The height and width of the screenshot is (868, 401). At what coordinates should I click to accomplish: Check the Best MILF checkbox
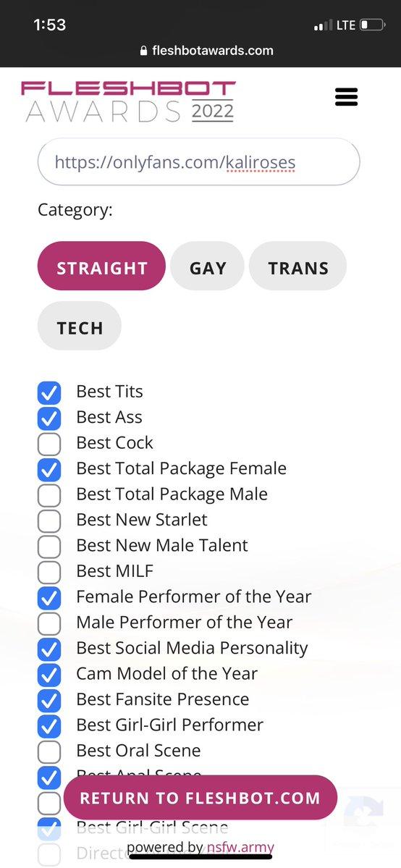click(49, 571)
